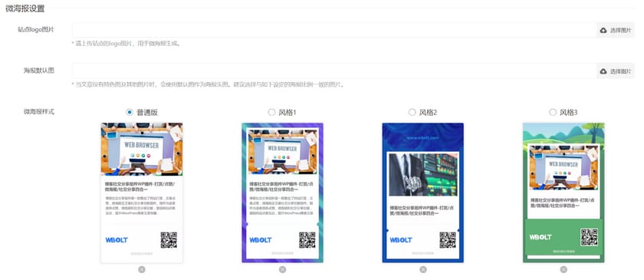Click remove icon below 风格1 preview
This screenshot has height=280, width=644.
click(x=283, y=269)
